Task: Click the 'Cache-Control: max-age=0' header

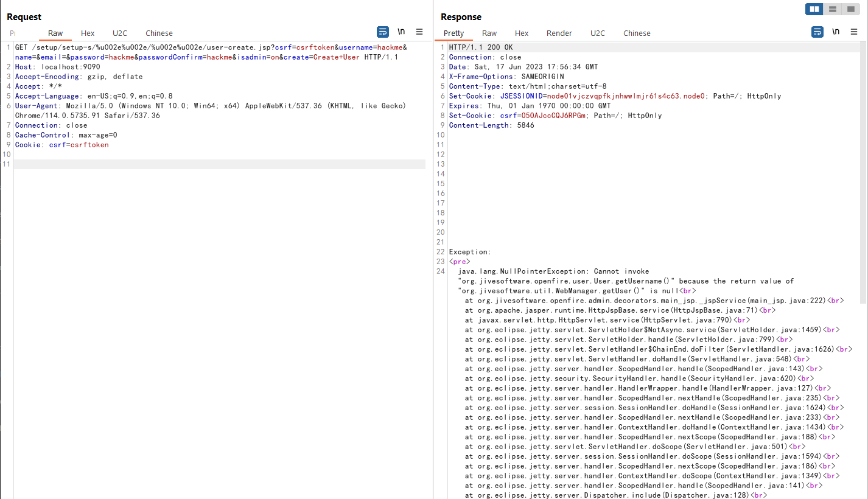Action: 66,135
